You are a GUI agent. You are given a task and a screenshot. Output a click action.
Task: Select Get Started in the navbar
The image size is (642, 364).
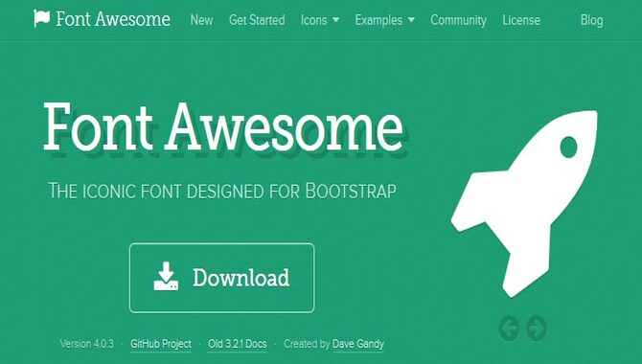pos(257,20)
